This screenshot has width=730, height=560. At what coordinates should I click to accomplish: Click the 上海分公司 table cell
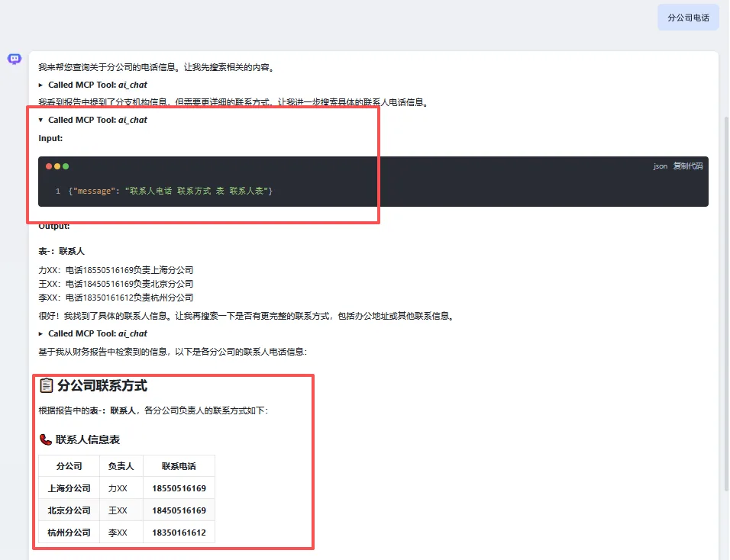[69, 488]
